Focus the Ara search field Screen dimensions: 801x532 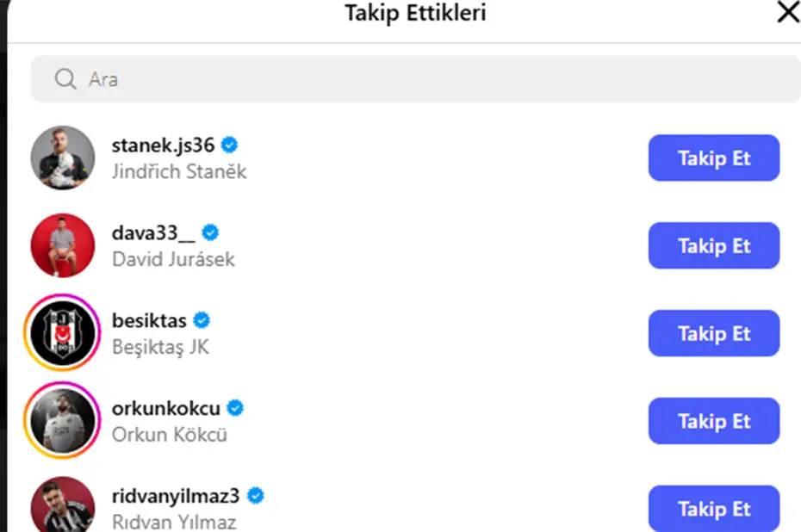click(413, 79)
